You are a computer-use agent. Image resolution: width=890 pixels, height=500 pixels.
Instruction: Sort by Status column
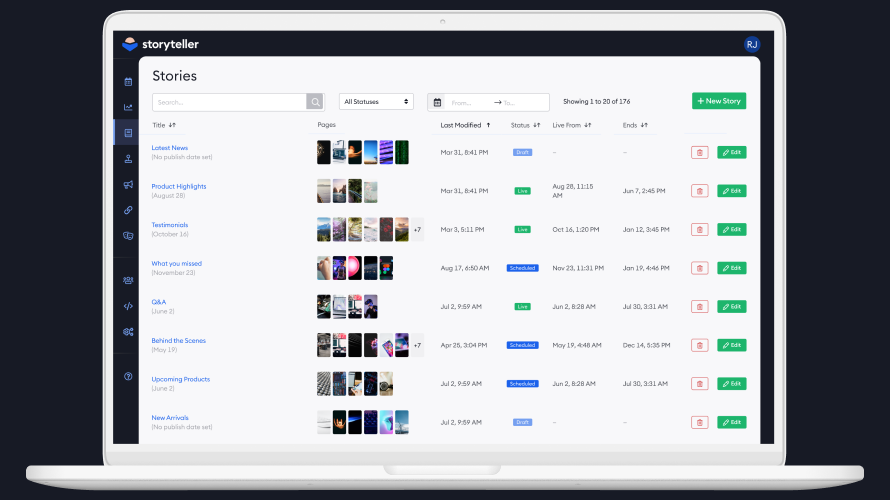tap(525, 125)
